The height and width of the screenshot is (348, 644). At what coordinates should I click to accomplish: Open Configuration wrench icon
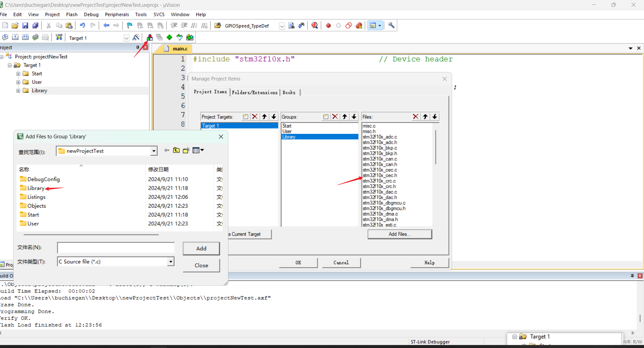pyautogui.click(x=391, y=25)
